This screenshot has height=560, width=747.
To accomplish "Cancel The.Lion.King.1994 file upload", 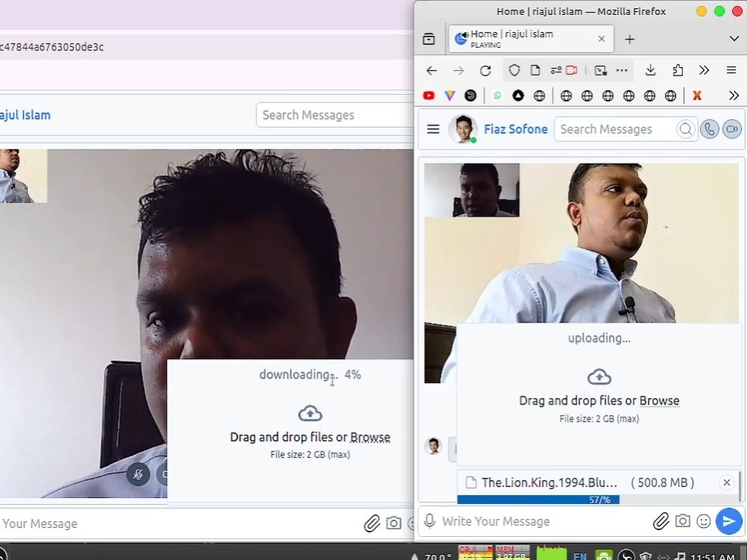I will click(727, 482).
